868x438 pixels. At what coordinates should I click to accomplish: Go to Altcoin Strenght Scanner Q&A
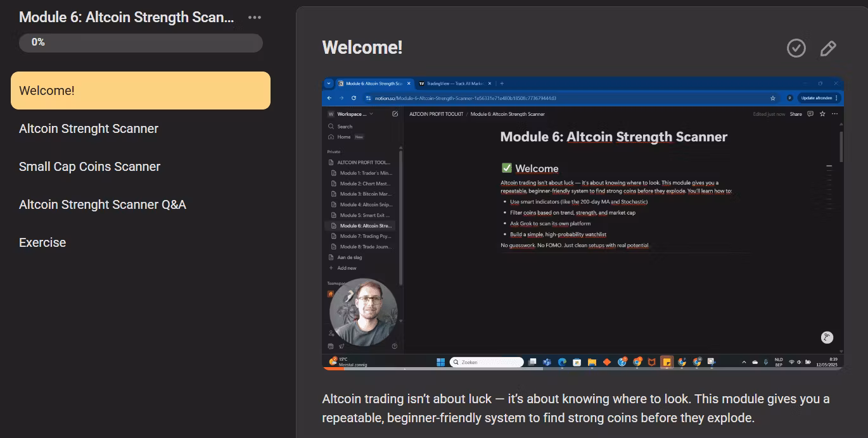pyautogui.click(x=103, y=204)
